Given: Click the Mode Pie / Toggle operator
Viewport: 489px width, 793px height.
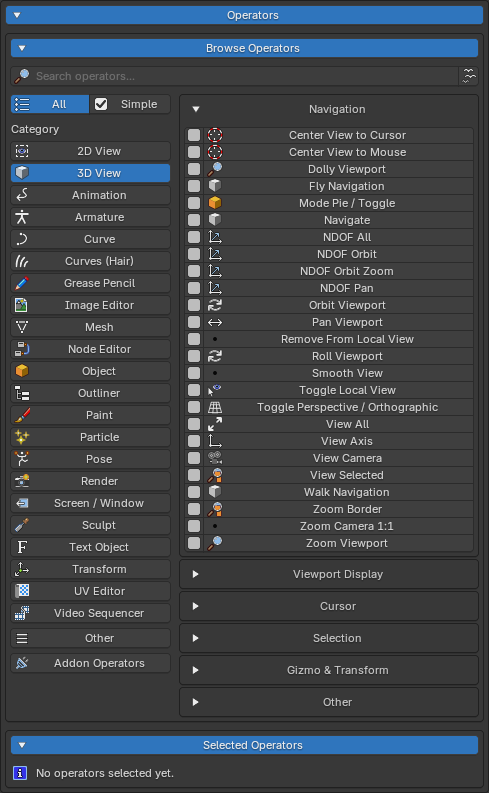Looking at the screenshot, I should pyautogui.click(x=339, y=203).
